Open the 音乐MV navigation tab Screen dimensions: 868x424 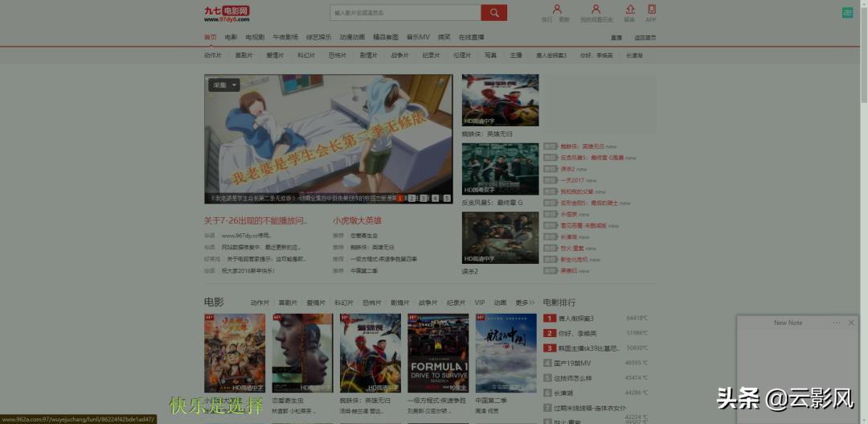418,37
